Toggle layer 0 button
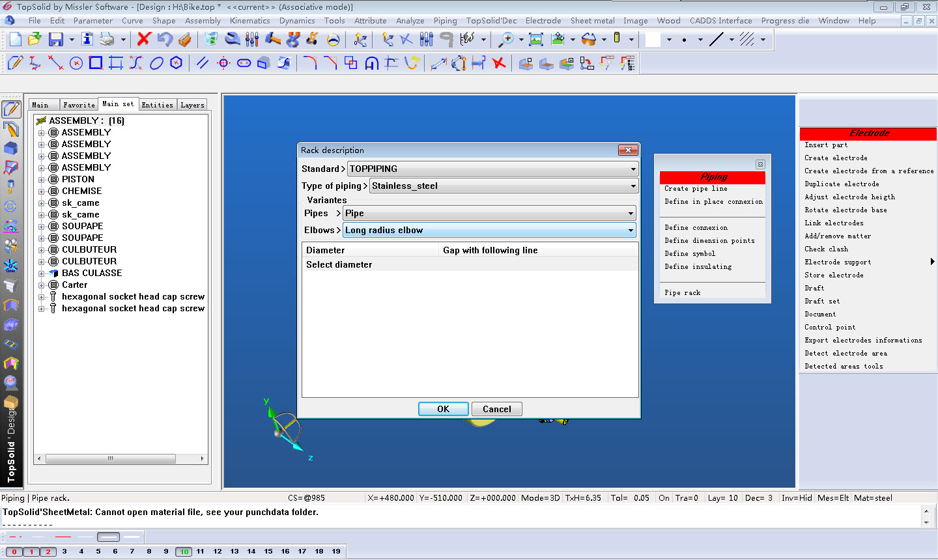Screen dimensions: 938x560 click(14, 552)
